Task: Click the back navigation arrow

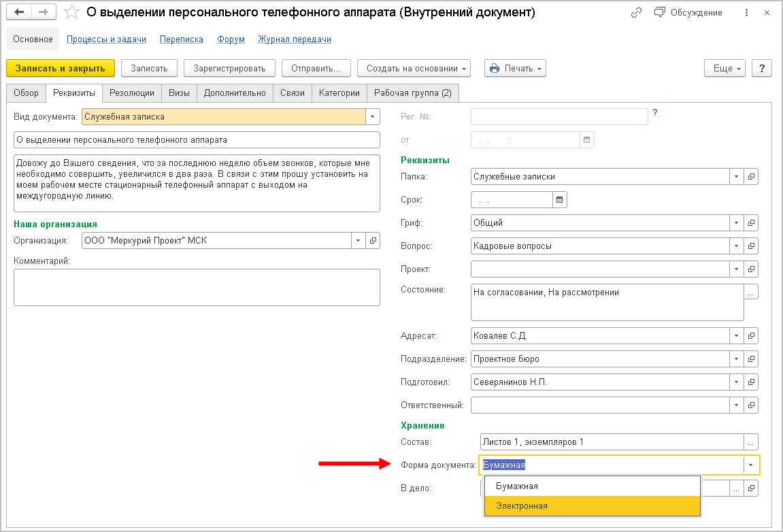Action: 20,12
